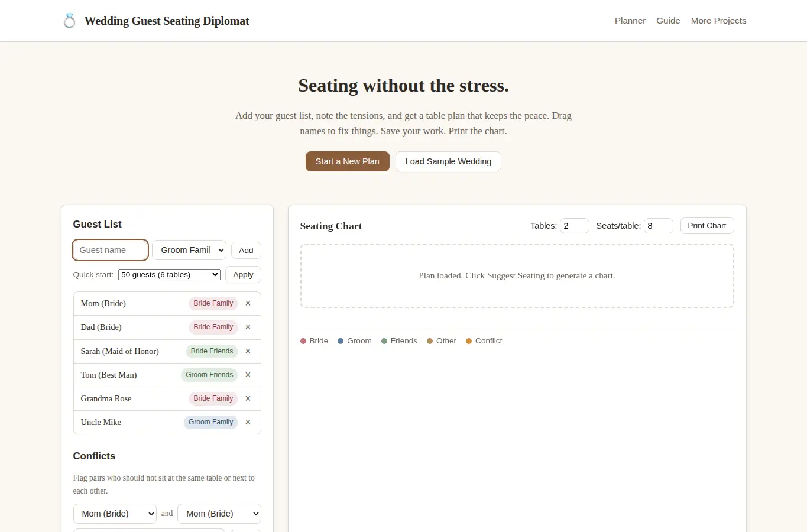Click the Friends legend color dot
This screenshot has width=807, height=532.
click(384, 341)
